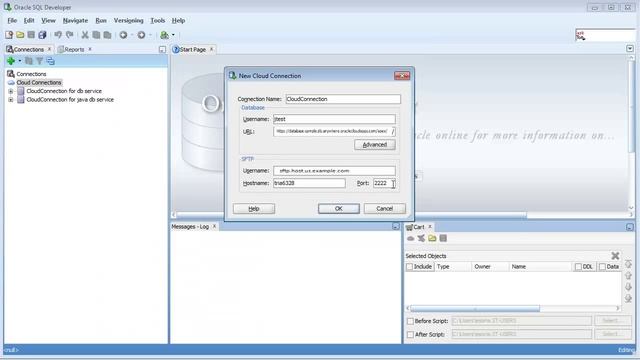Click the Cart horizontal scrollbar thumb
The image size is (640, 360).
click(x=475, y=308)
